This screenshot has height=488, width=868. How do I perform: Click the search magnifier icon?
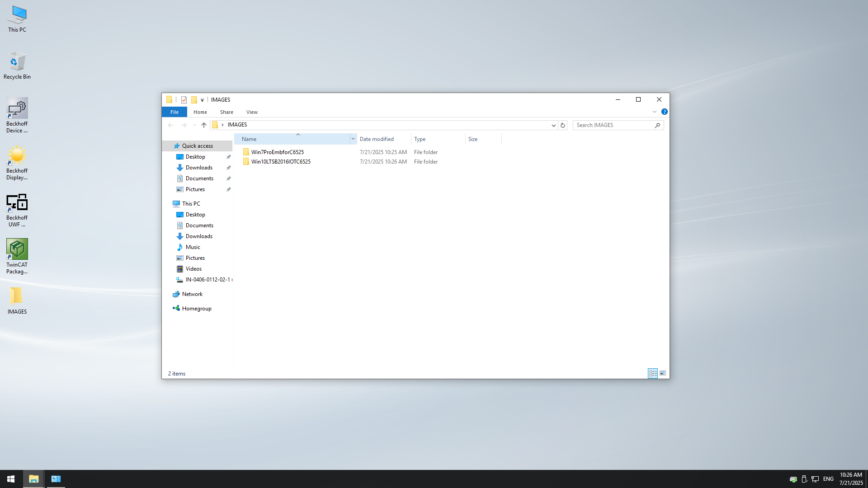click(657, 125)
